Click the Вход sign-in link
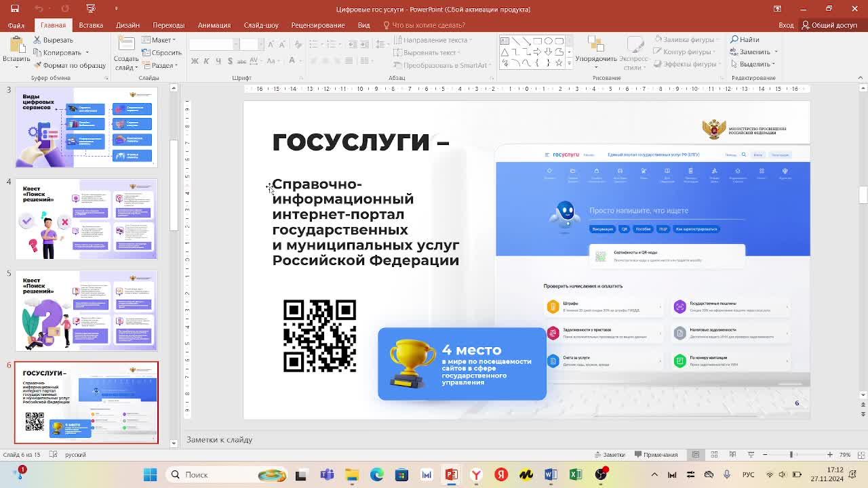Image resolution: width=868 pixels, height=488 pixels. 786,25
